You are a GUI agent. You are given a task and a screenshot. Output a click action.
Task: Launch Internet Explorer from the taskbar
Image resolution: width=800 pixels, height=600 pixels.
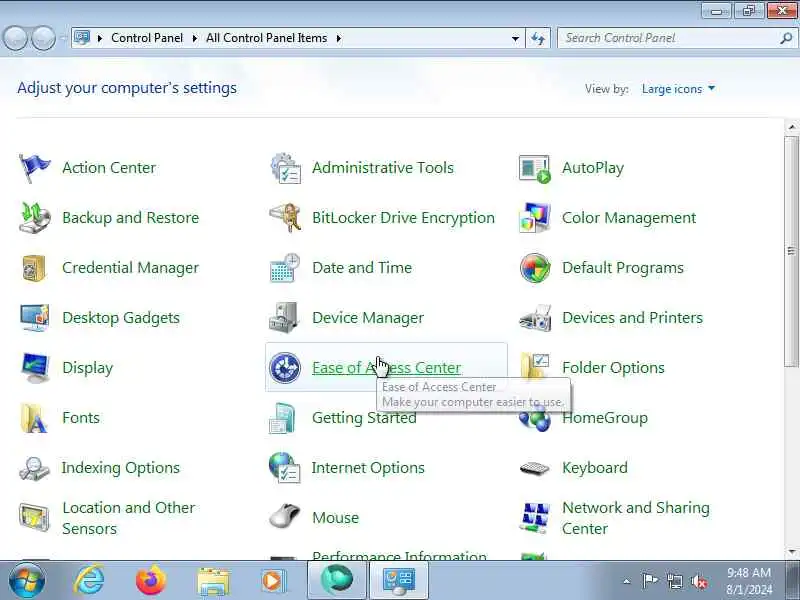pos(90,580)
